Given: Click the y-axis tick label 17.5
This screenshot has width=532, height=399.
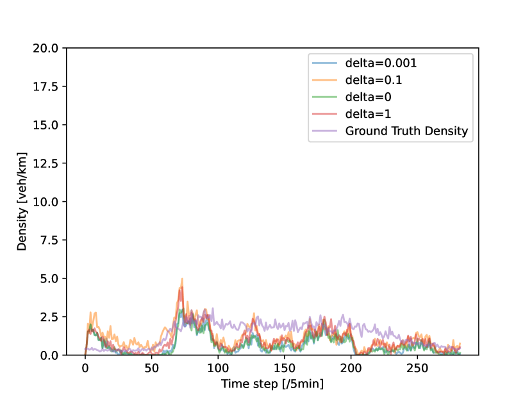Looking at the screenshot, I should pos(46,87).
